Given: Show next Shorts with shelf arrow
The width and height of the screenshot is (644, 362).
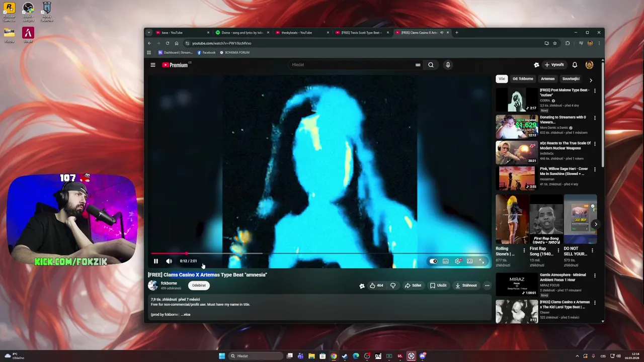Looking at the screenshot, I should pyautogui.click(x=596, y=225).
